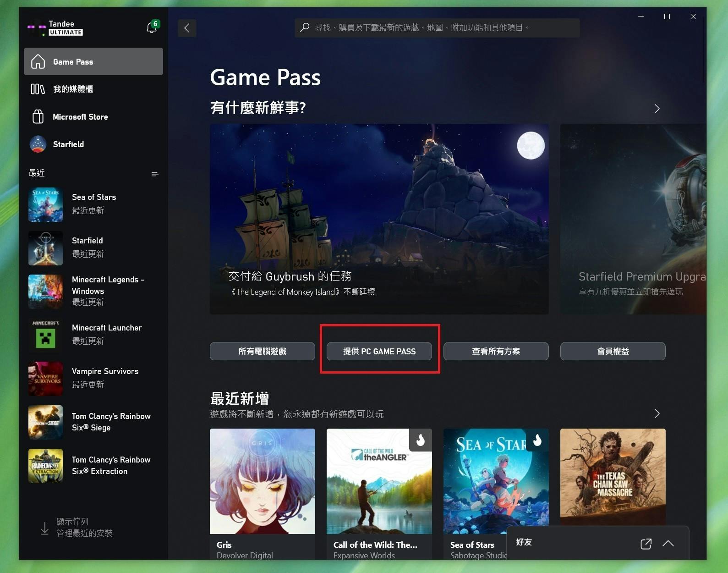The height and width of the screenshot is (573, 728).
Task: Select the Game Pass sidebar tab
Action: tap(93, 61)
